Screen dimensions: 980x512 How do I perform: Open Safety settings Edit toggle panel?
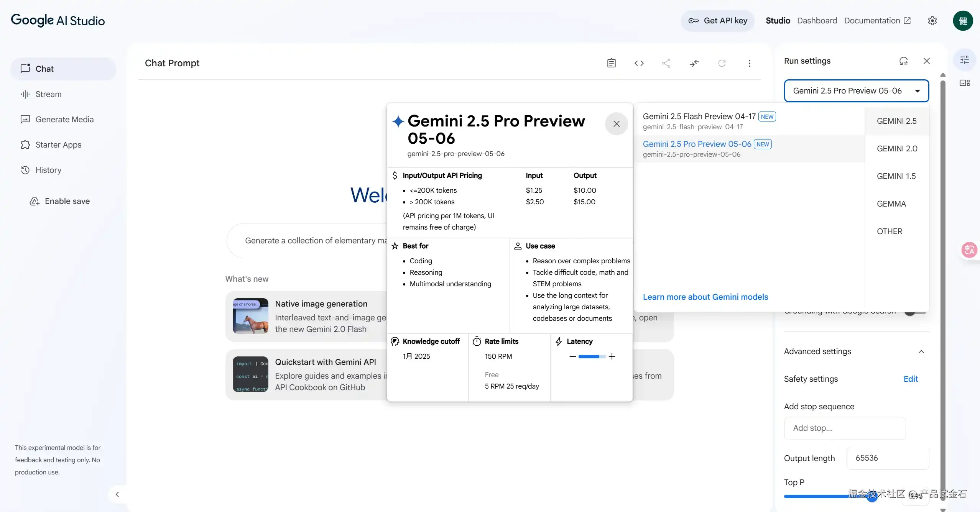(x=910, y=379)
